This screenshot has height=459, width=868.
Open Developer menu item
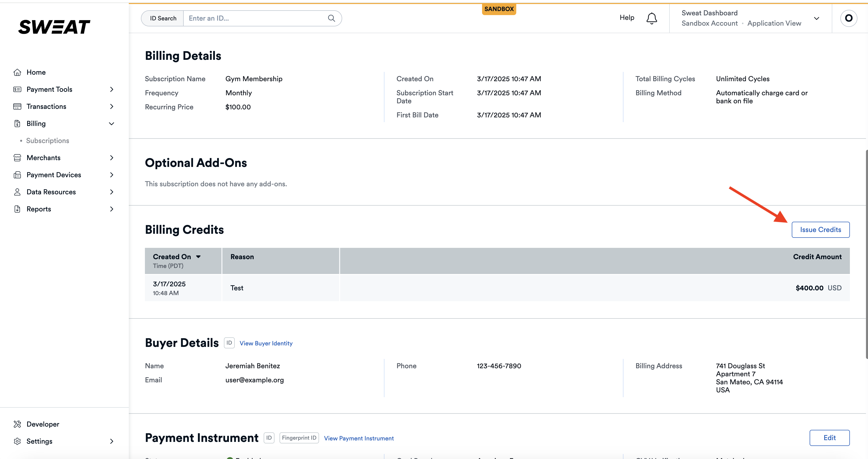(x=43, y=424)
